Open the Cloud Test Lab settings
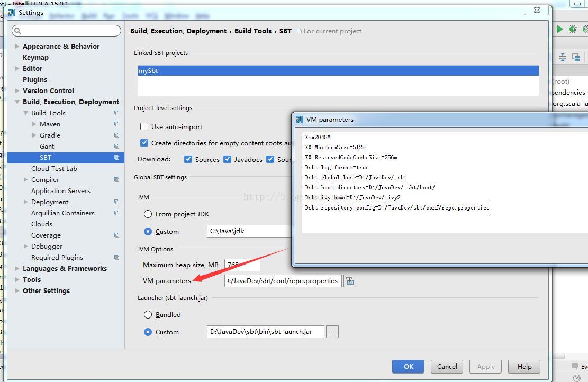This screenshot has width=588, height=382. [x=54, y=169]
